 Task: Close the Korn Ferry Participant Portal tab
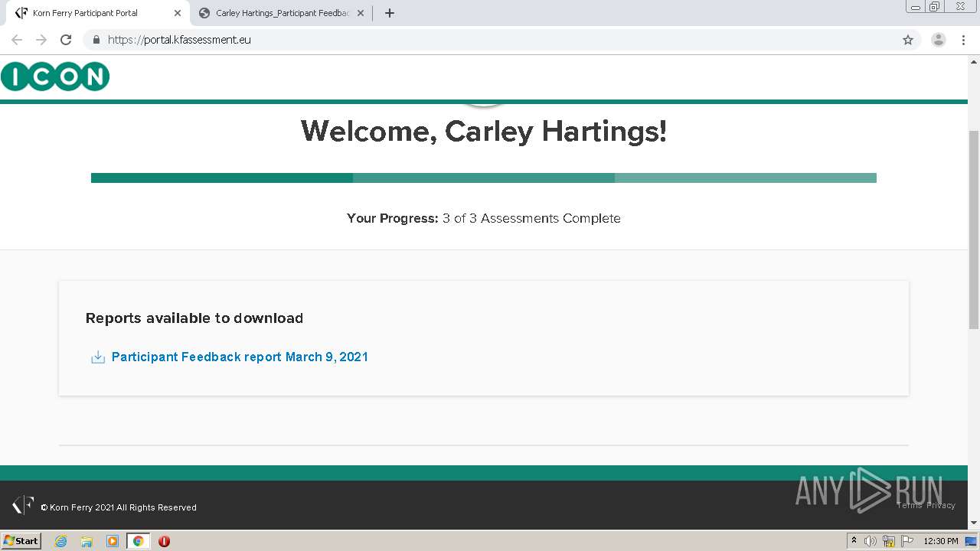[x=178, y=13]
